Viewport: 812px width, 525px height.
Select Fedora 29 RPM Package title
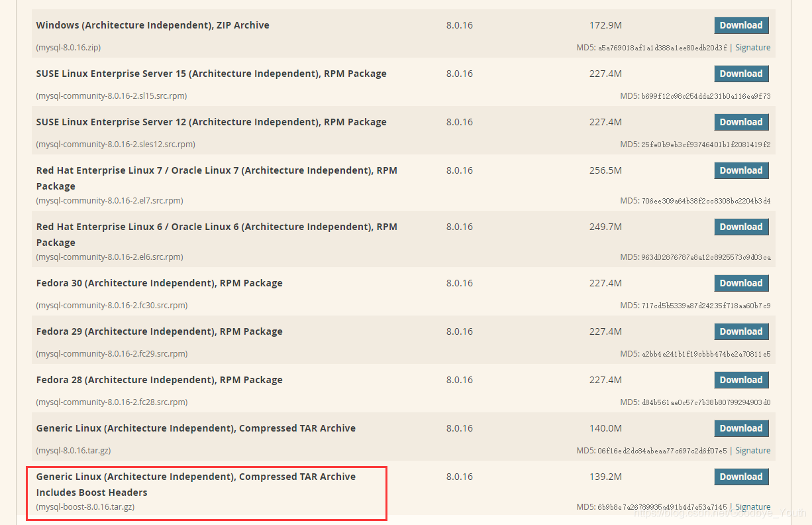coord(160,331)
